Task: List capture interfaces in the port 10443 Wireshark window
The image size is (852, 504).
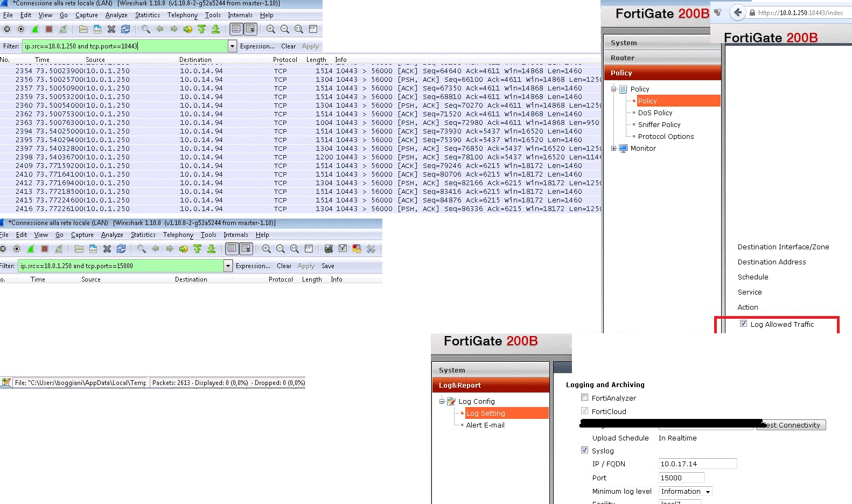Action: pos(7,29)
